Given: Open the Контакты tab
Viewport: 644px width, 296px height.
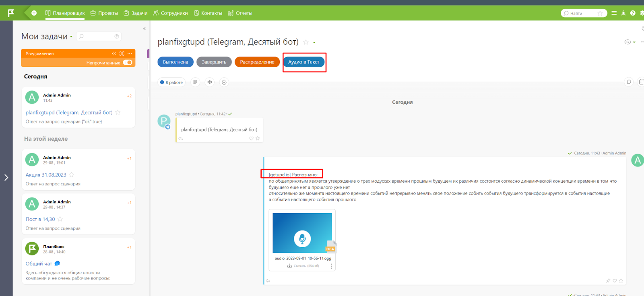Looking at the screenshot, I should click(208, 13).
